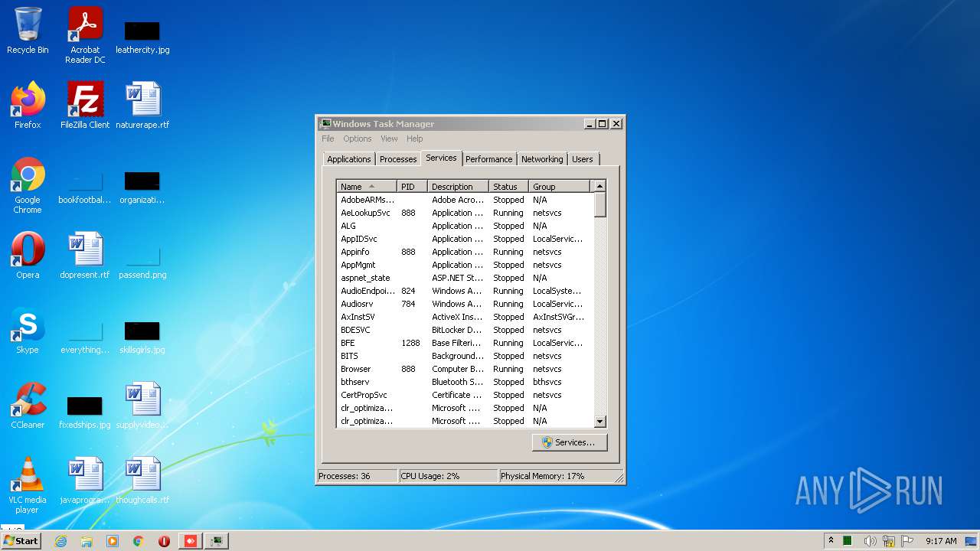
Task: Select fixedships.jpg desktop file
Action: (85, 412)
